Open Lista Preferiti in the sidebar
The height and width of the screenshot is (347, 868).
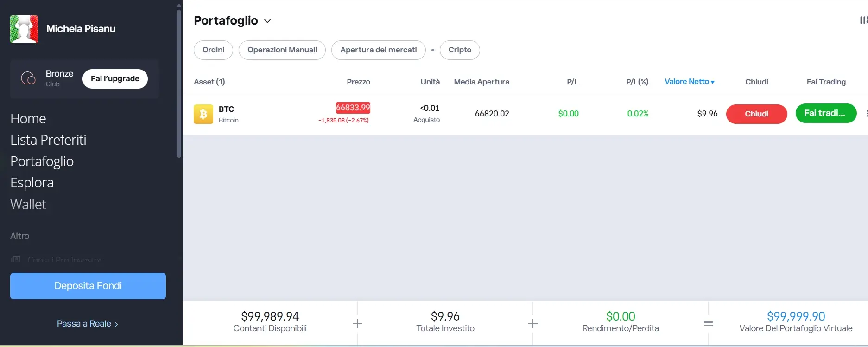(48, 140)
